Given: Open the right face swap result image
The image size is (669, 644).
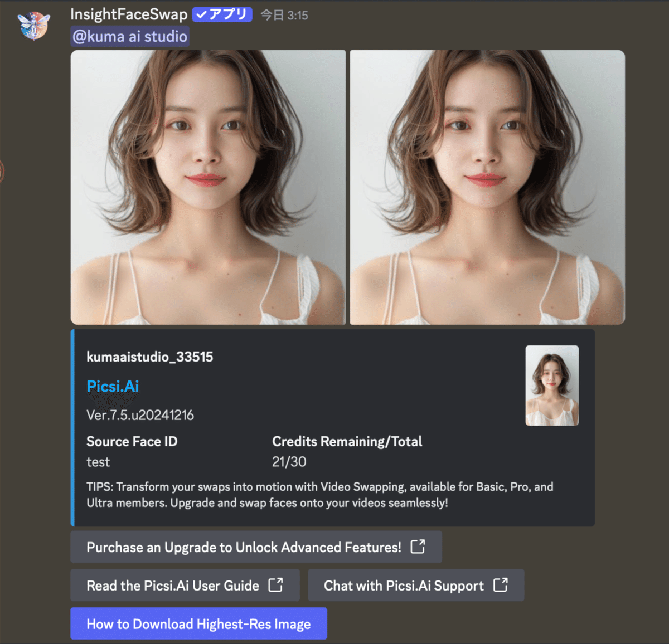Looking at the screenshot, I should (487, 187).
